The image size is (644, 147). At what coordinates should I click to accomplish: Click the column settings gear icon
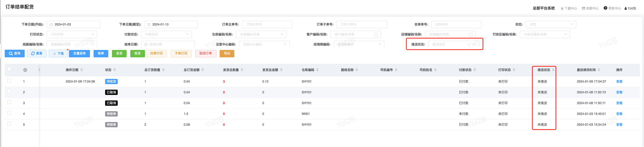[x=25, y=70]
